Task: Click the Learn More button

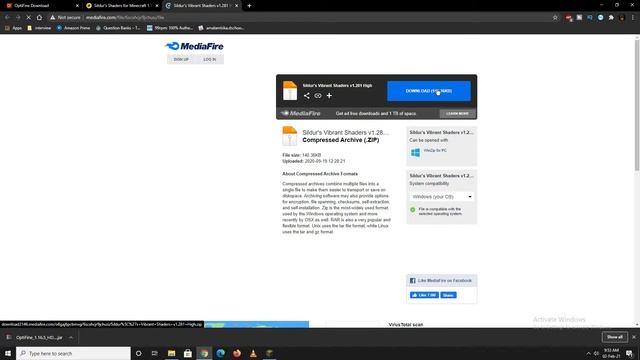Action: click(457, 113)
